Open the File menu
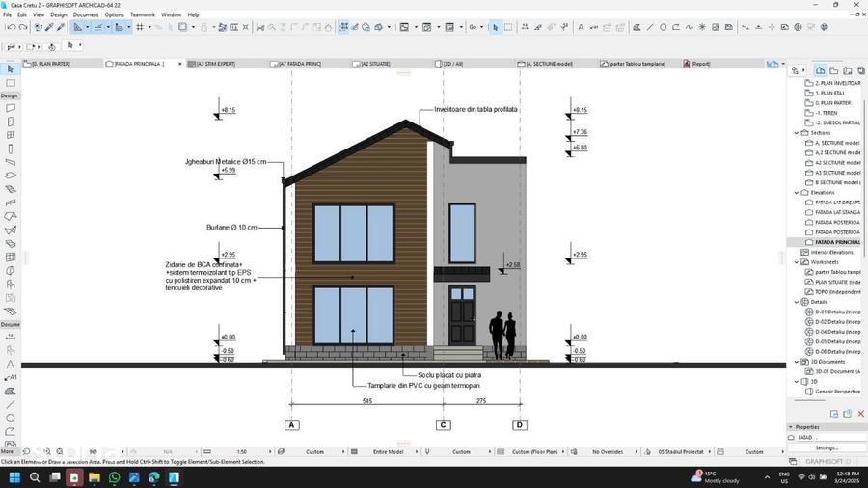 (7, 14)
